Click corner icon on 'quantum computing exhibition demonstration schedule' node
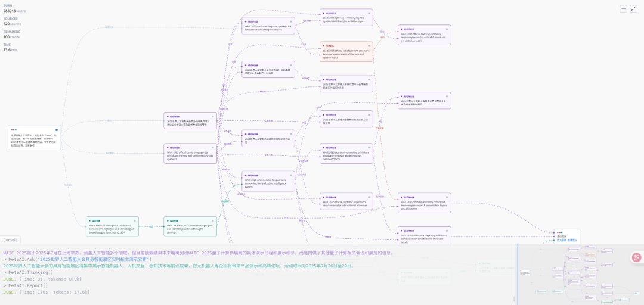The width and height of the screenshot is (644, 305). (447, 231)
